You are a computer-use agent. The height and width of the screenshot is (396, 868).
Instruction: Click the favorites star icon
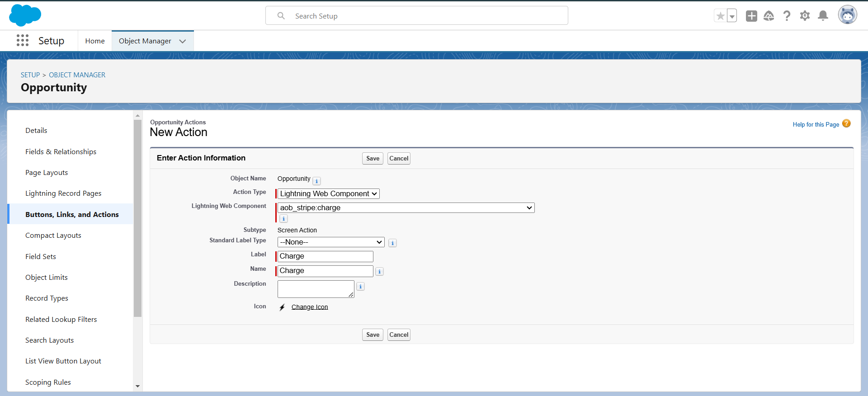pyautogui.click(x=720, y=16)
